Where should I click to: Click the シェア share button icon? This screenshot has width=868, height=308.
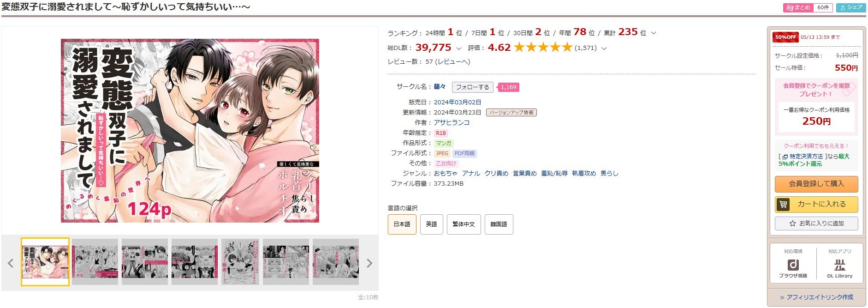[851, 7]
